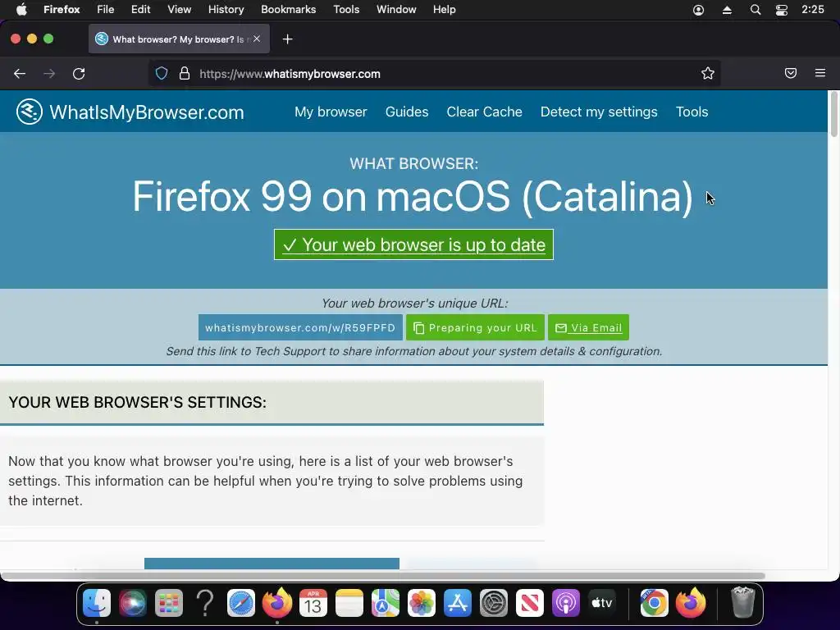Image resolution: width=840 pixels, height=630 pixels.
Task: Launch Chrome Beta from the Dock
Action: (654, 603)
